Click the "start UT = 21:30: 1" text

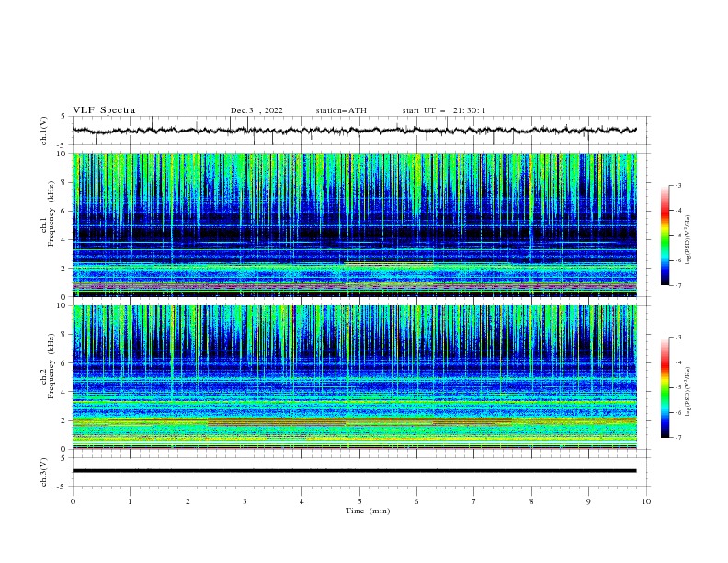(x=444, y=110)
